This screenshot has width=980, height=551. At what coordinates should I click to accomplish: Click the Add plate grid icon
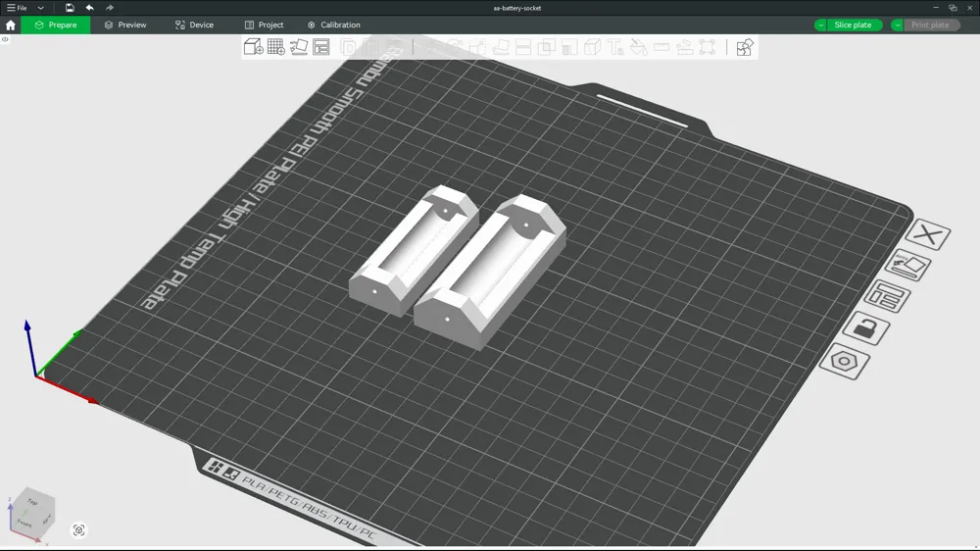[x=276, y=47]
